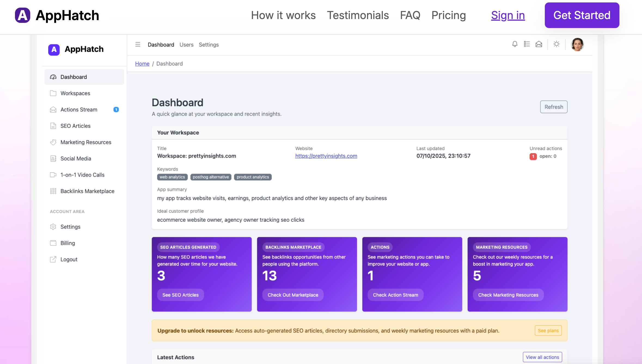This screenshot has width=642, height=364.
Task: Open Backlinks Marketplace in sidebar
Action: pyautogui.click(x=87, y=191)
